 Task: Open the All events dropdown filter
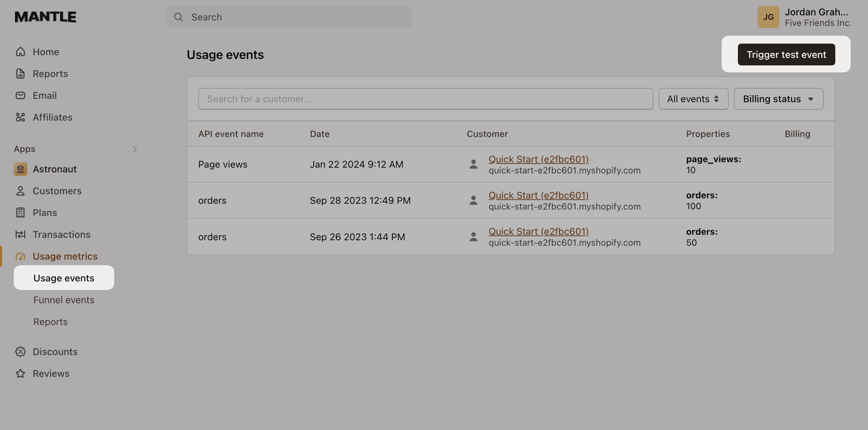point(693,98)
